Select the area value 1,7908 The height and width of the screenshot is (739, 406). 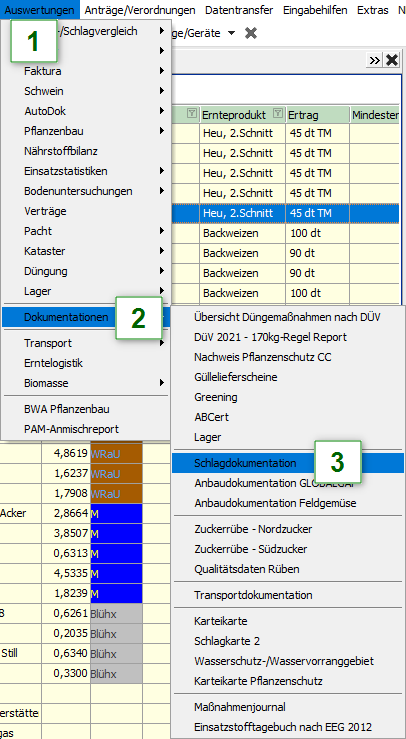click(x=66, y=493)
